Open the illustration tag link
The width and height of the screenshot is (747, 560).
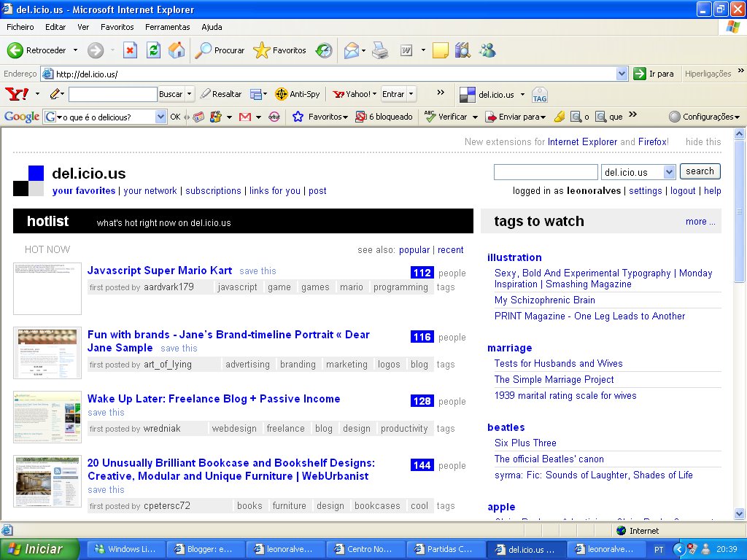point(514,257)
